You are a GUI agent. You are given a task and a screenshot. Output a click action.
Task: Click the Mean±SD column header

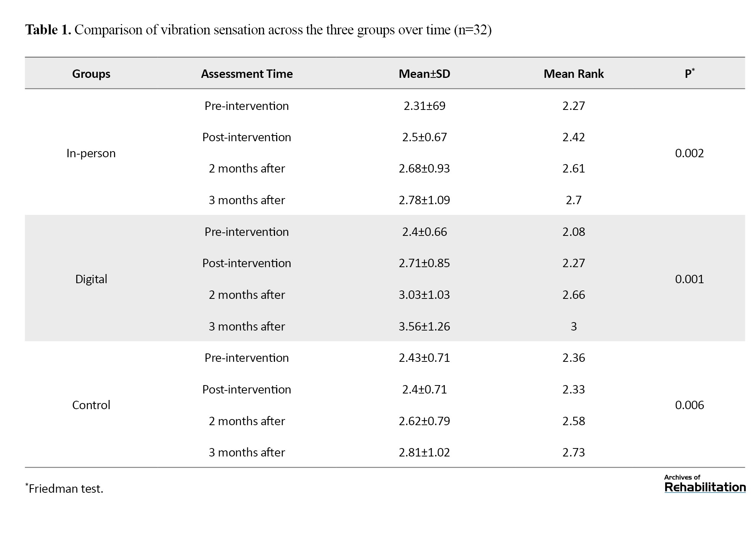point(424,74)
